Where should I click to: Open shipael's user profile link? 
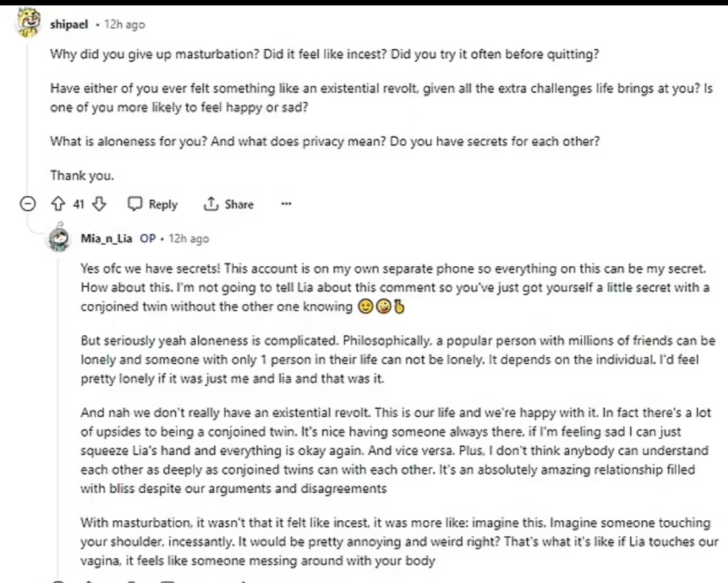click(x=70, y=24)
